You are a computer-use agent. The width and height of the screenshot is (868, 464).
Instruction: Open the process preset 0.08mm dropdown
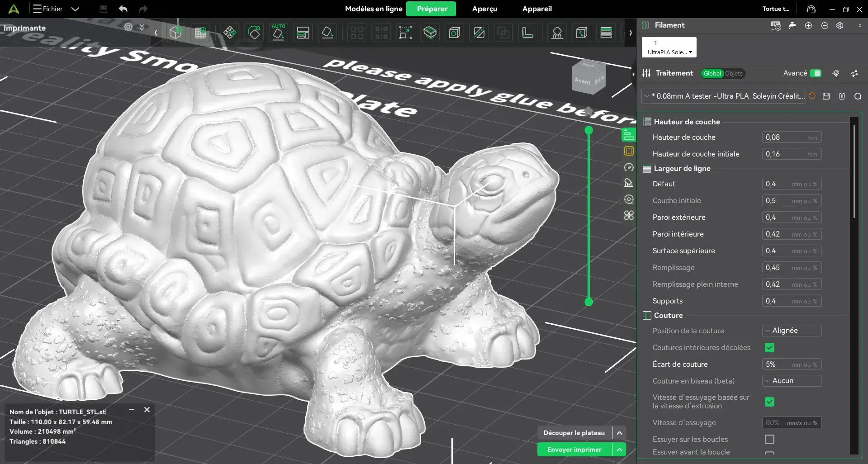(724, 96)
